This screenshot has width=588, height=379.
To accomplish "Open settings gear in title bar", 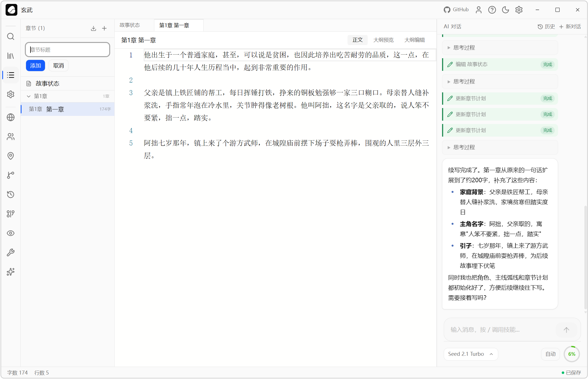I will click(519, 10).
